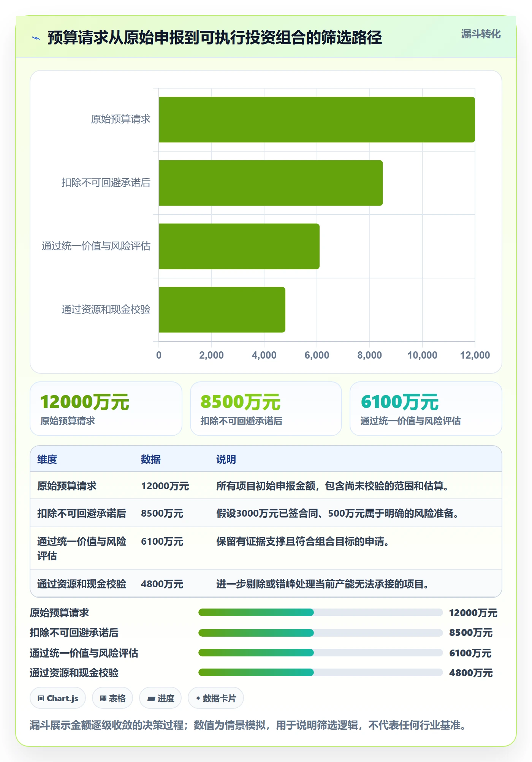532x762 pixels.
Task: Click the 12,000 x-axis tick label
Action: pyautogui.click(x=475, y=355)
